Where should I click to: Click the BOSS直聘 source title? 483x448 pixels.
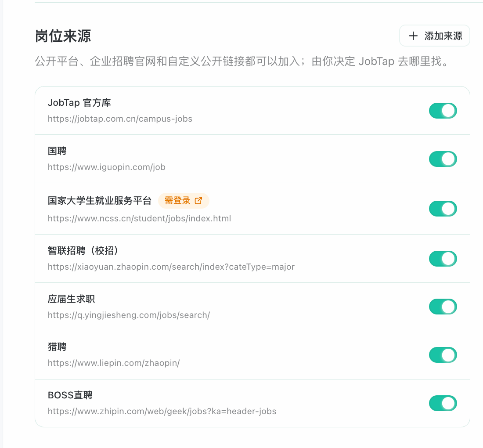click(x=70, y=395)
